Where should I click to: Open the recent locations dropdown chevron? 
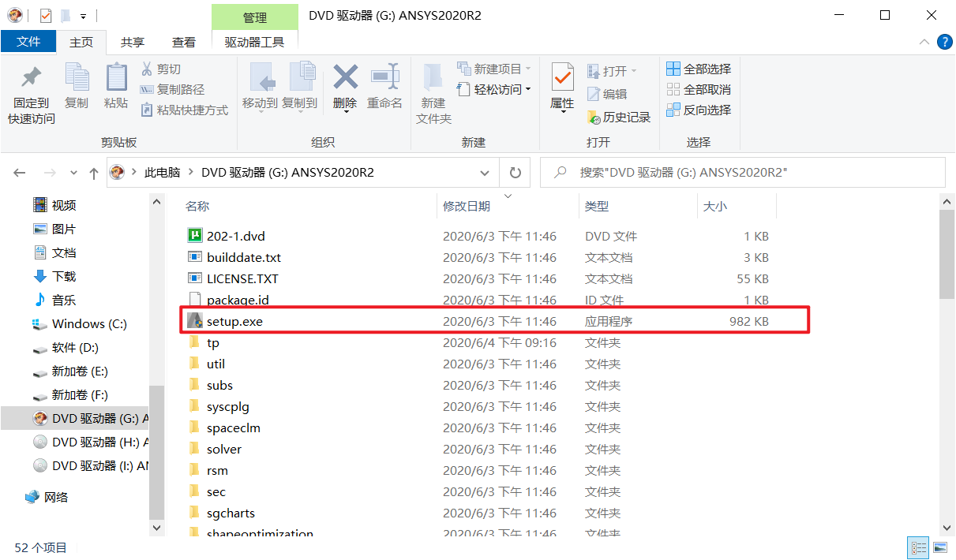click(74, 173)
